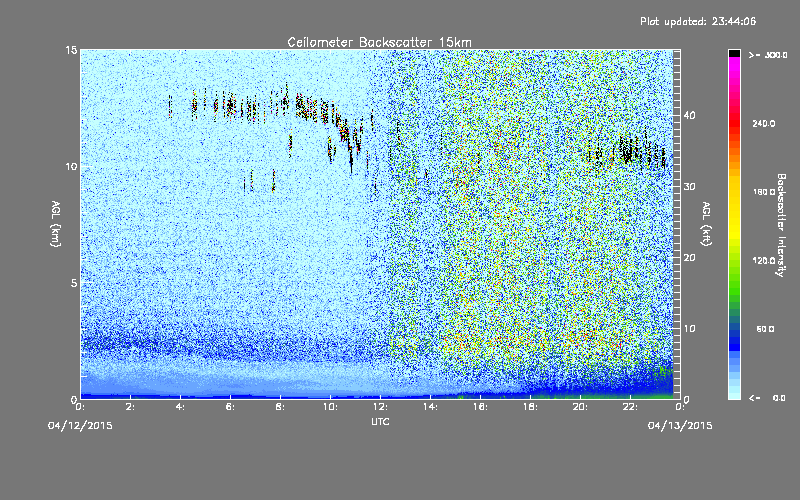Click the green section of the colorbar
This screenshot has width=800, height=500.
click(x=734, y=286)
